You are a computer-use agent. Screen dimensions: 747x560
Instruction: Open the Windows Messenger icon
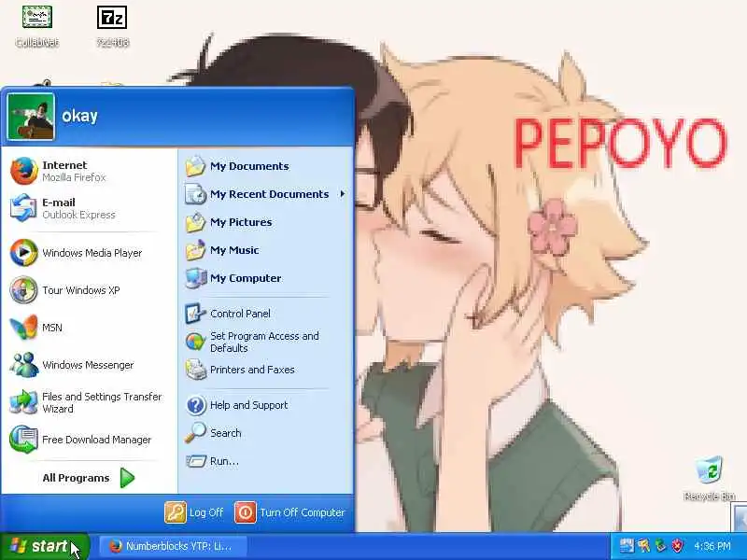point(24,365)
